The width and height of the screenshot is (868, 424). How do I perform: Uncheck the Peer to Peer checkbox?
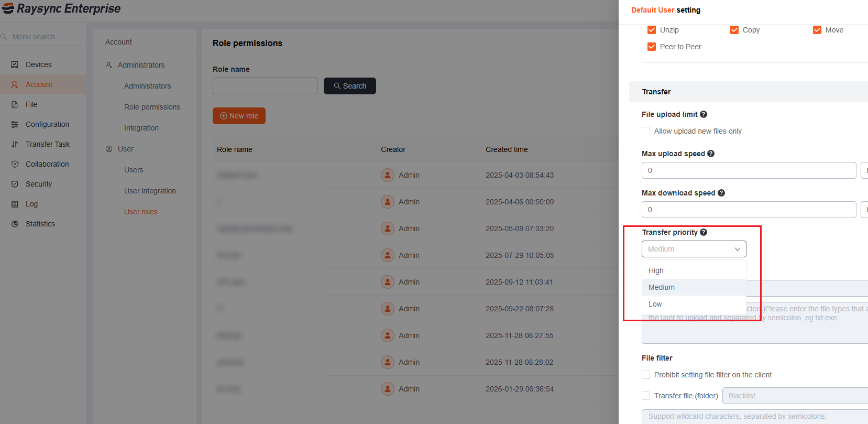click(652, 47)
